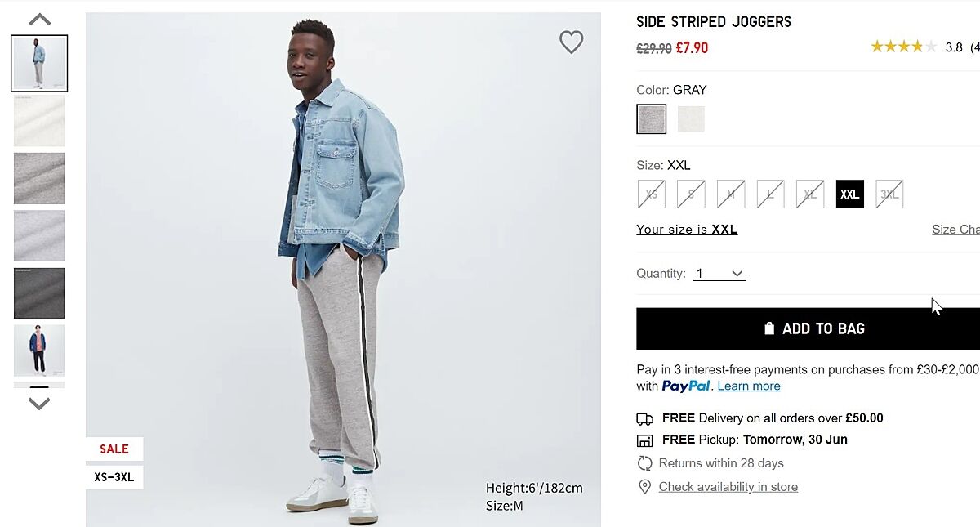Screen dimensions: 980x527
Task: Click the star rating icons
Action: [x=903, y=47]
